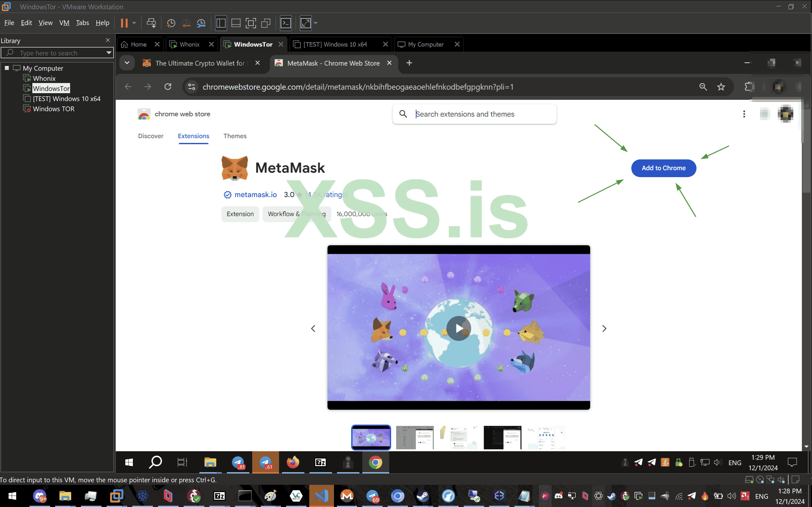The image size is (812, 507).
Task: Open the metamask.io publisher link
Action: pyautogui.click(x=255, y=195)
